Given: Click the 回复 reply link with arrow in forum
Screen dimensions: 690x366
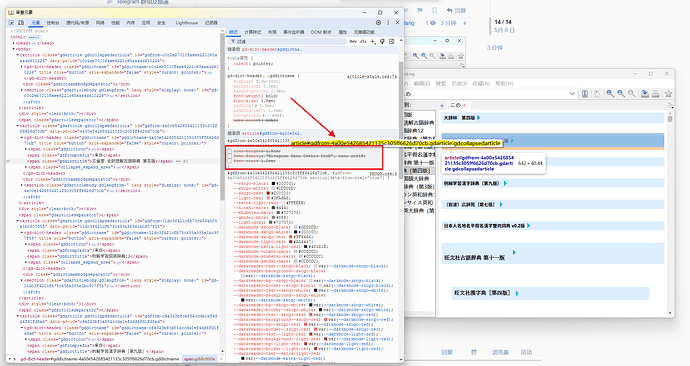Looking at the screenshot, I should point(456,10).
